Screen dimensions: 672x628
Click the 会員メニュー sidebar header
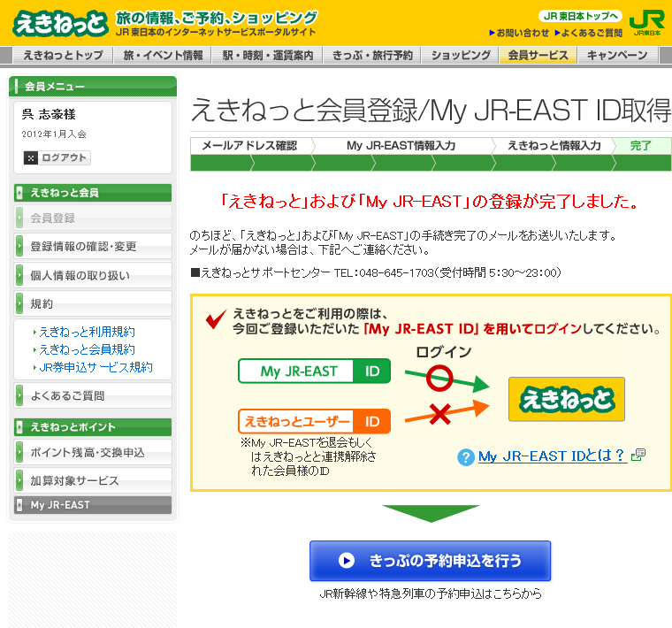pos(93,86)
